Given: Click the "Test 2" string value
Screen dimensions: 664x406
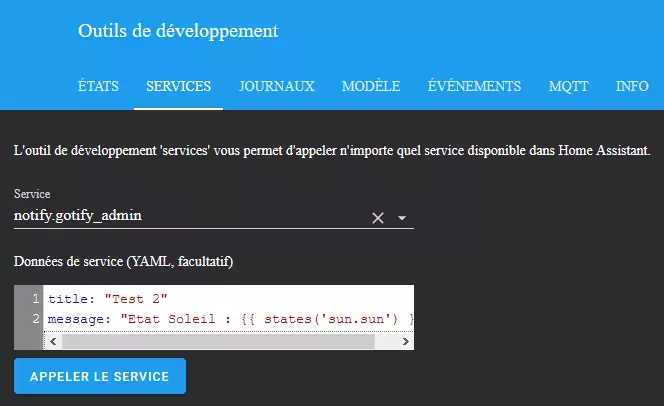Looking at the screenshot, I should tap(136, 299).
